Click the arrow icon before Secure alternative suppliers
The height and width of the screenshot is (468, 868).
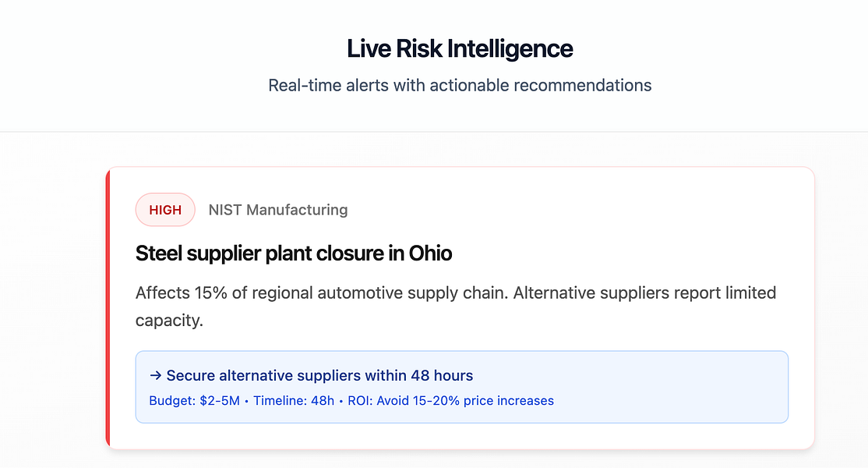[155, 376]
